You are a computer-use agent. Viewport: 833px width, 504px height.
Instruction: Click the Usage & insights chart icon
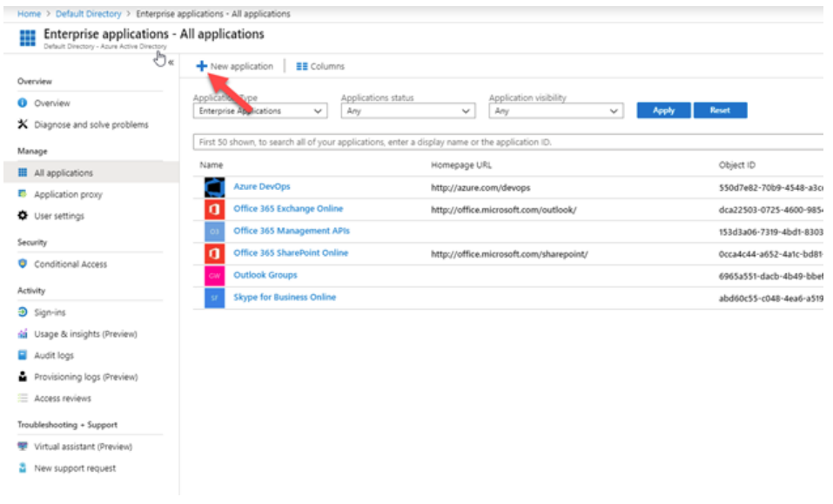[x=23, y=334]
